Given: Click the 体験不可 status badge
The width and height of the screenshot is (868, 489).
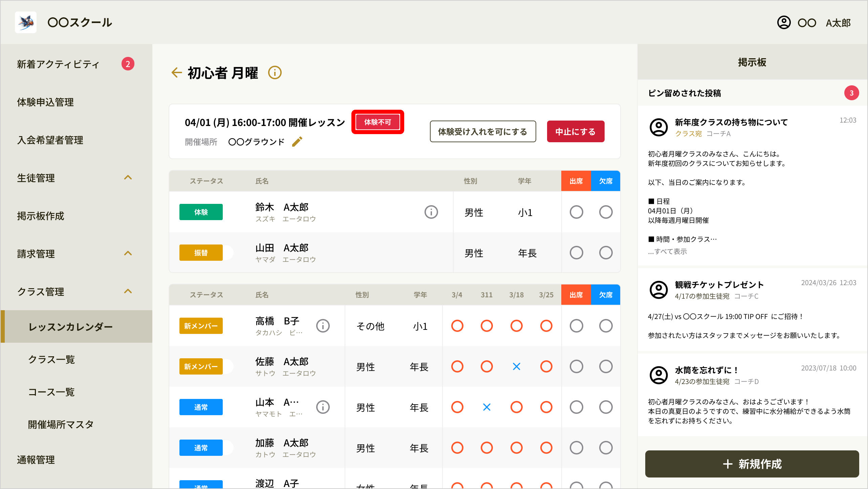Looking at the screenshot, I should (377, 122).
